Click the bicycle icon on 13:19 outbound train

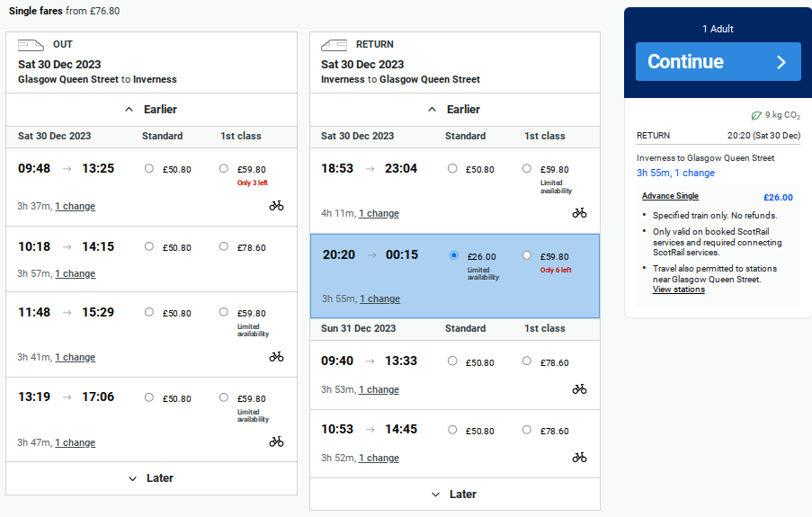(x=276, y=441)
